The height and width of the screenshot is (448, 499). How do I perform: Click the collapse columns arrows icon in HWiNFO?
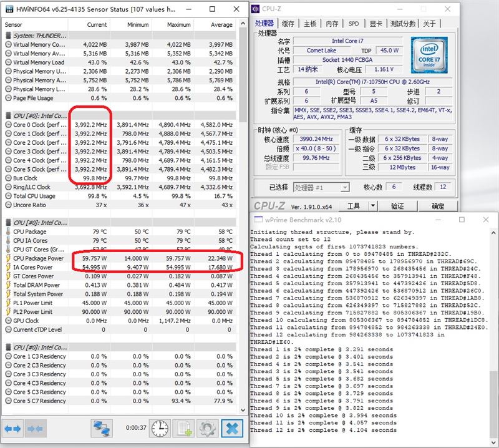click(x=35, y=429)
